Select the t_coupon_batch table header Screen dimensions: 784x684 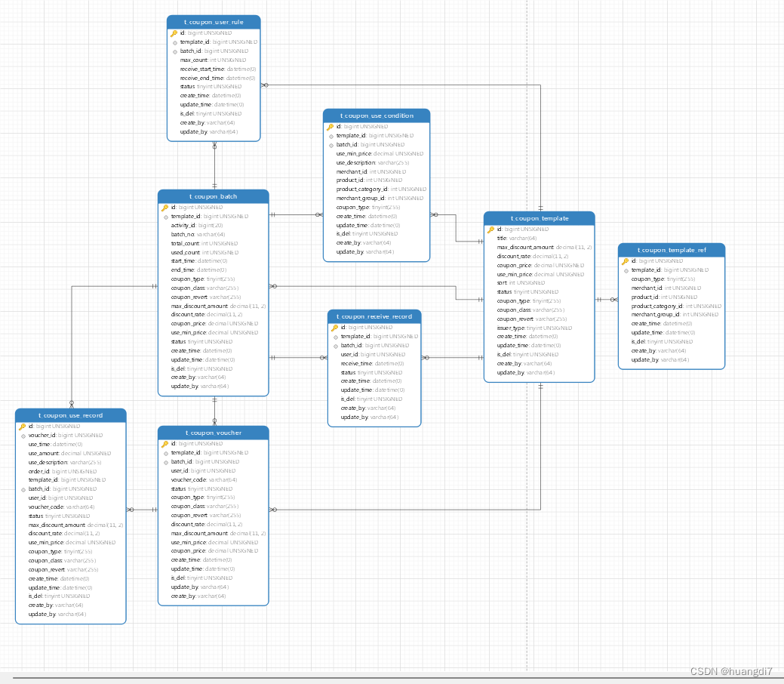click(x=213, y=196)
